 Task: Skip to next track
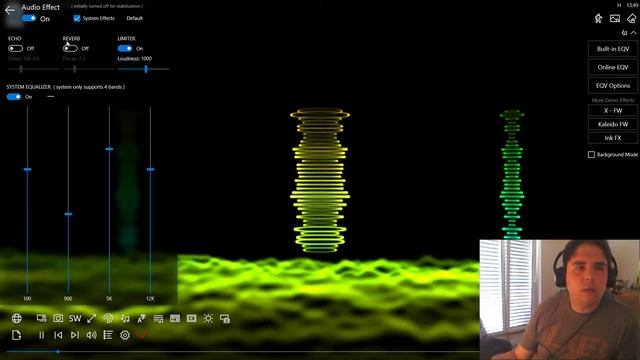[75, 335]
